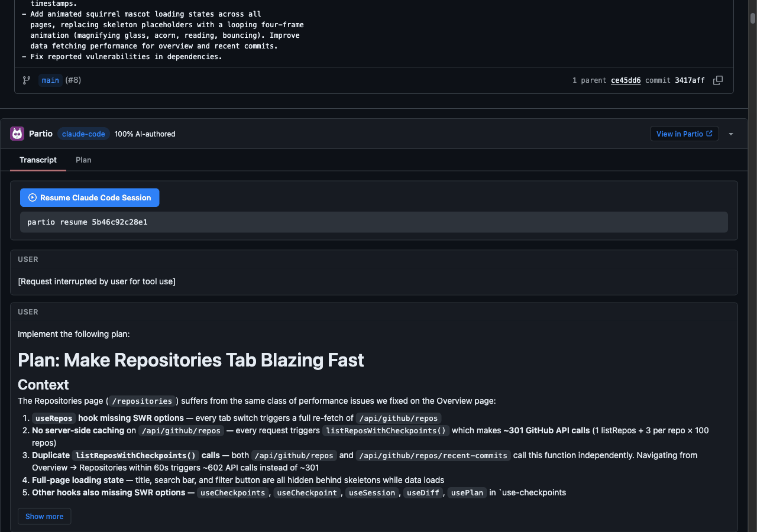Screen dimensions: 757x532
Task: Click the Partio squirrel mascot logo
Action: [17, 134]
